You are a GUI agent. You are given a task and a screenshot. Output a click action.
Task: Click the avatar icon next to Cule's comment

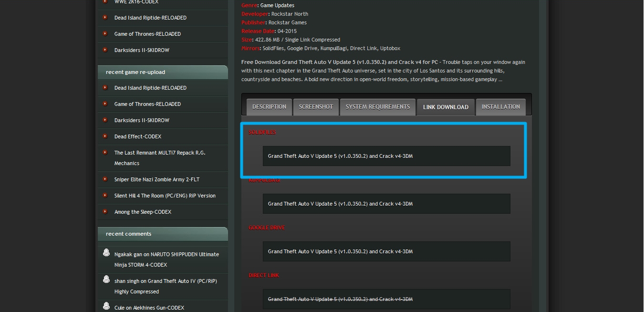coord(106,306)
